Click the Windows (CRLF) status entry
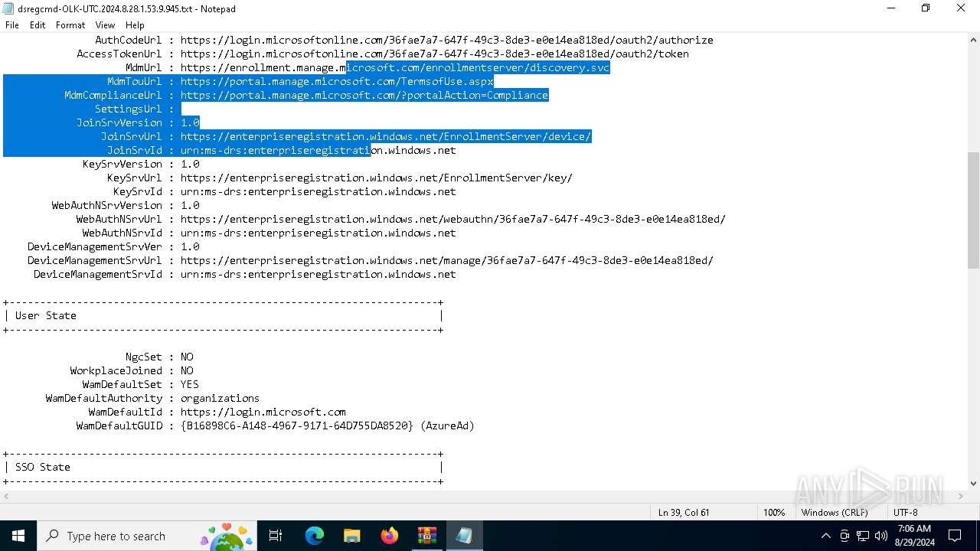Viewport: 980px width, 551px height. pyautogui.click(x=835, y=512)
